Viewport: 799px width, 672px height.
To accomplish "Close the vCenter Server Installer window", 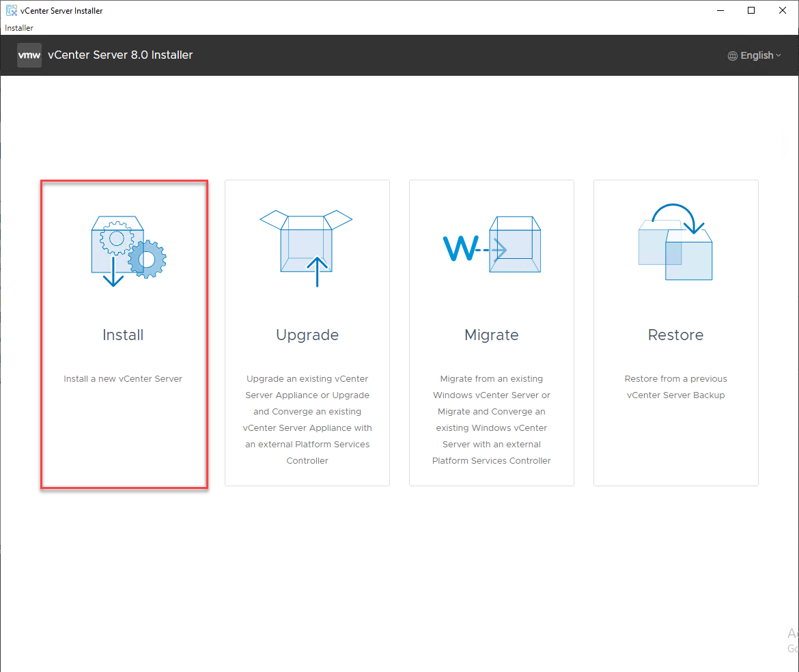I will click(x=783, y=10).
